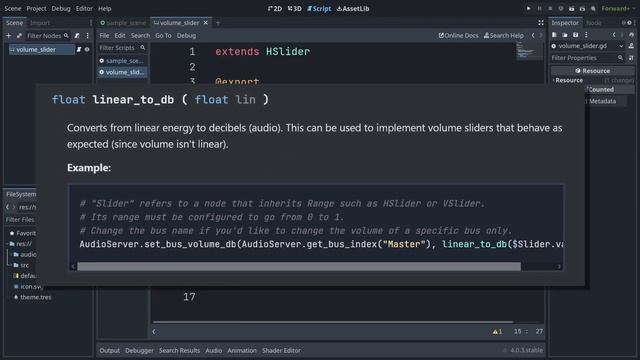640x360 pixels.
Task: Open documentation icon next to volume_slider.gd
Action: [x=631, y=46]
